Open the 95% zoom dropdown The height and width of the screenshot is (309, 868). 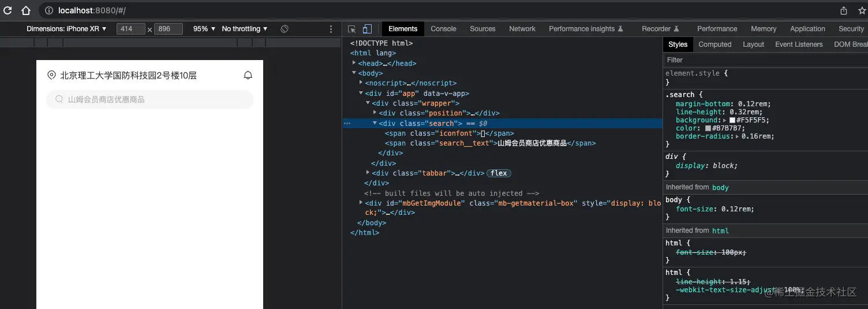pyautogui.click(x=204, y=29)
